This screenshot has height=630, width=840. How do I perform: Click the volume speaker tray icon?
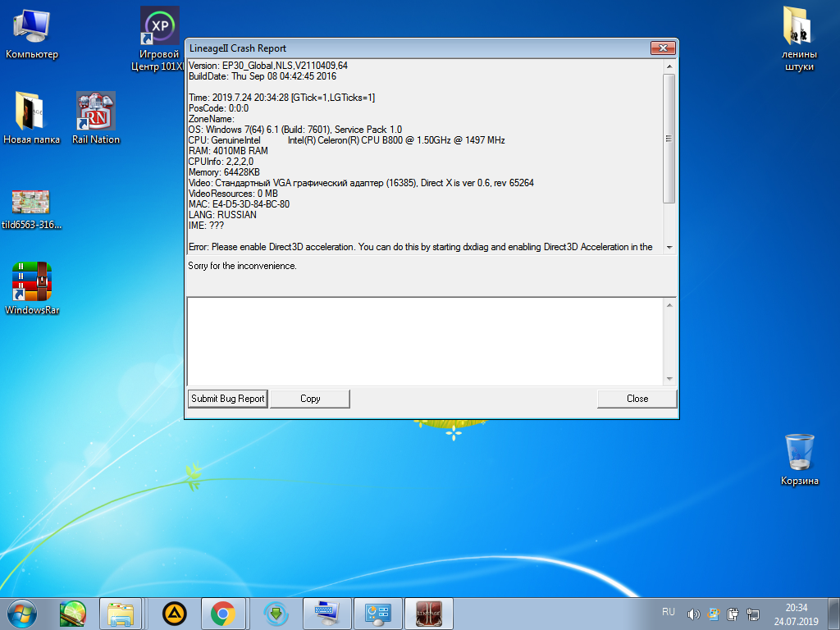click(693, 614)
